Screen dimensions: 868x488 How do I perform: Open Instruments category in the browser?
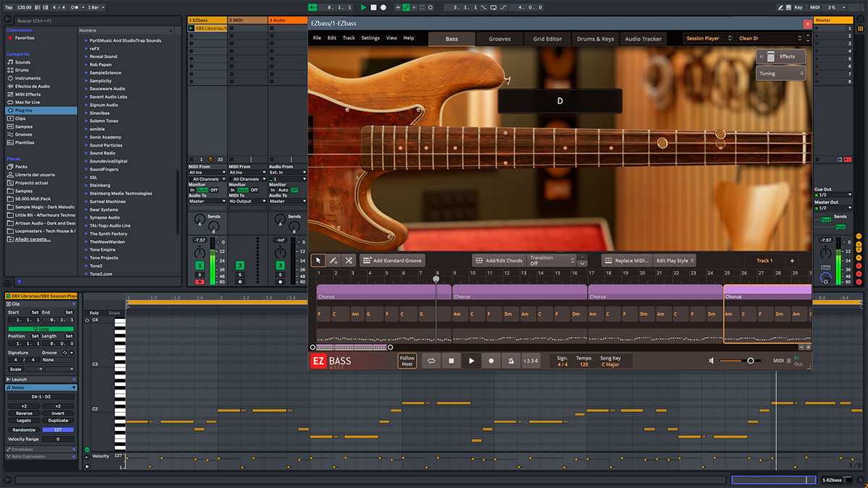pos(27,78)
